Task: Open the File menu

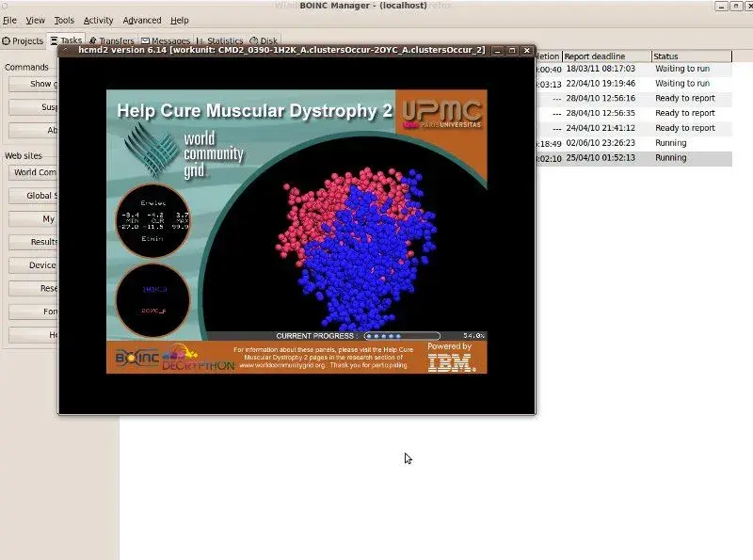Action: click(x=9, y=20)
